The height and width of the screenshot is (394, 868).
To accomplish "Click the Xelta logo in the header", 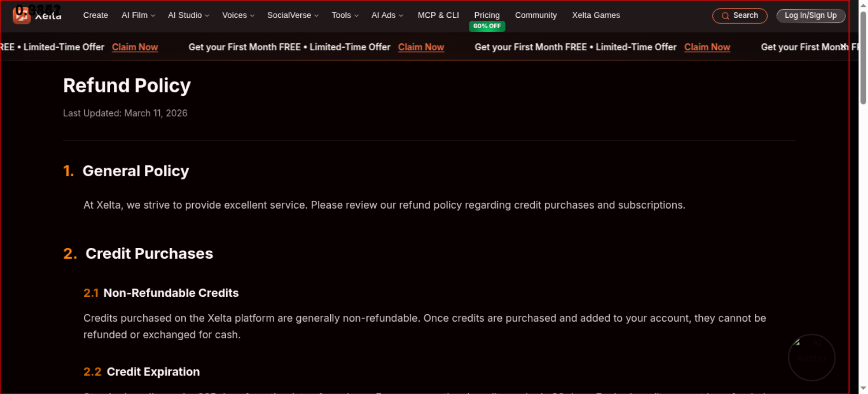I will click(37, 15).
